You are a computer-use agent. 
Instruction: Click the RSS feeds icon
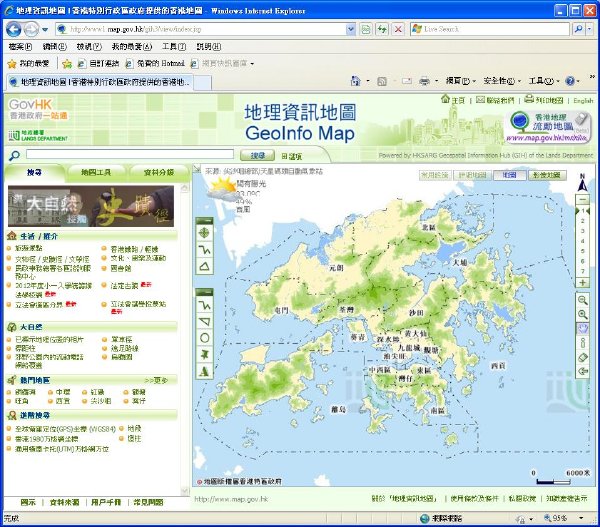[x=382, y=81]
